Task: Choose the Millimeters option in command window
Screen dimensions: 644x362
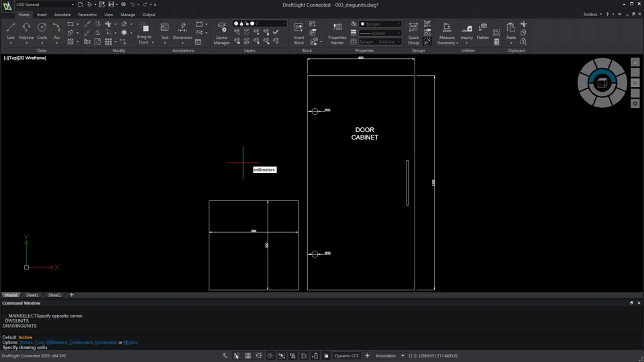Action: [56, 343]
